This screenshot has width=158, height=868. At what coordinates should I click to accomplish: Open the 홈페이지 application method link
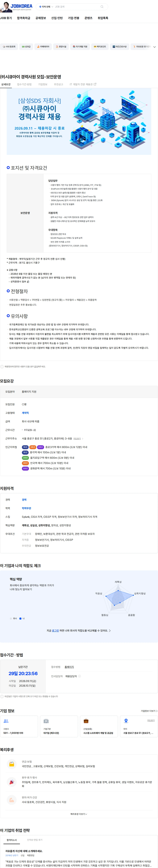69,667
